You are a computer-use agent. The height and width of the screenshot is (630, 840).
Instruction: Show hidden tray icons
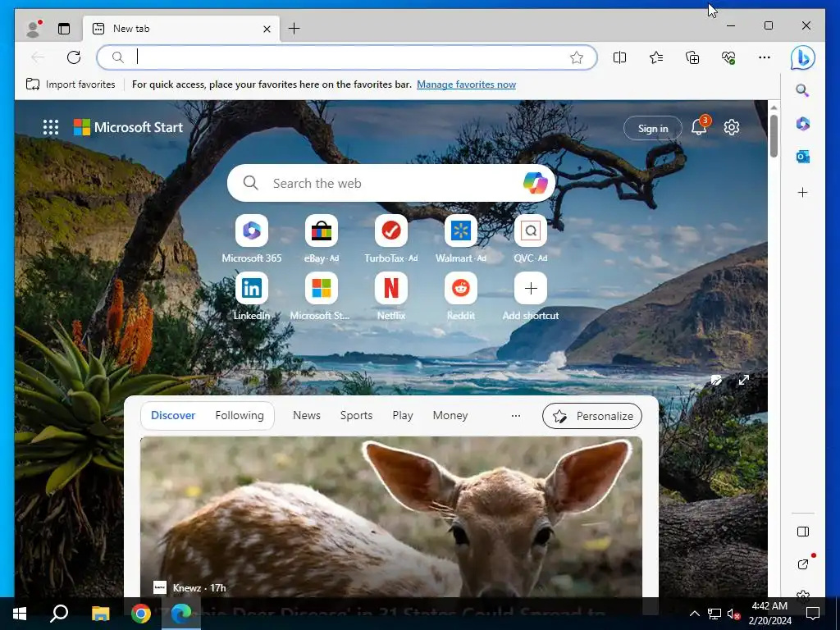pyautogui.click(x=694, y=614)
